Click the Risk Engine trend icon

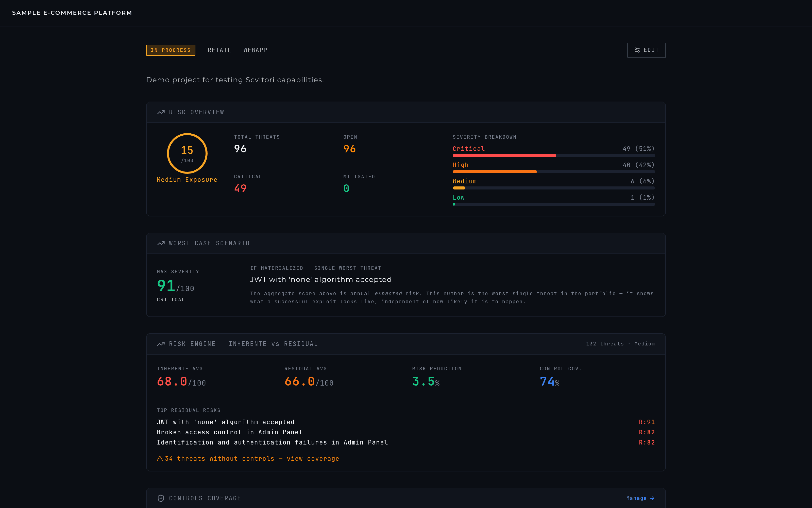161,344
